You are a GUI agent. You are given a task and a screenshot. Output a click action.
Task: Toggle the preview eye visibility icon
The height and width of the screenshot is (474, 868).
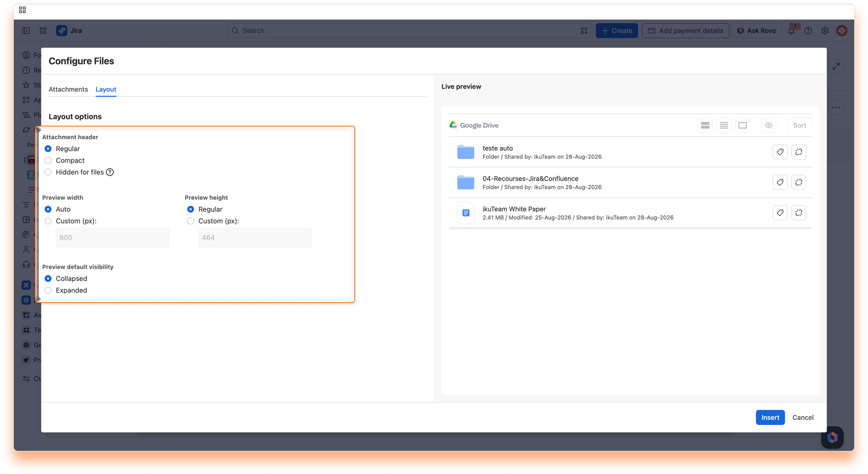(x=769, y=125)
